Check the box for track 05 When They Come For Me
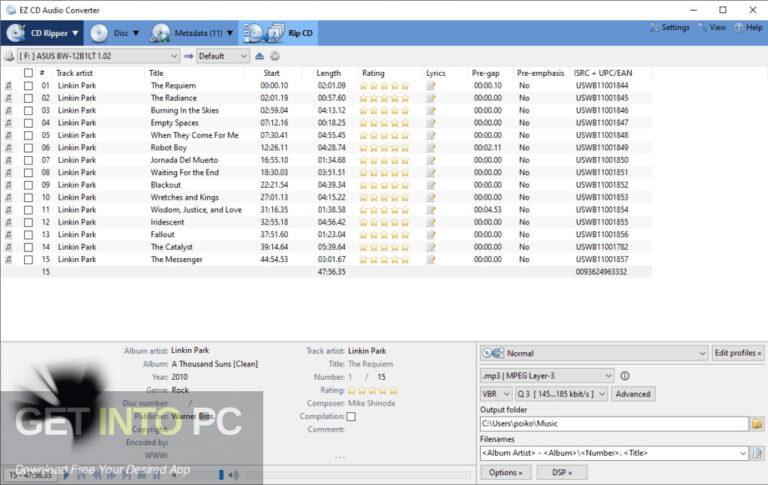Image resolution: width=768 pixels, height=485 pixels. (28, 135)
